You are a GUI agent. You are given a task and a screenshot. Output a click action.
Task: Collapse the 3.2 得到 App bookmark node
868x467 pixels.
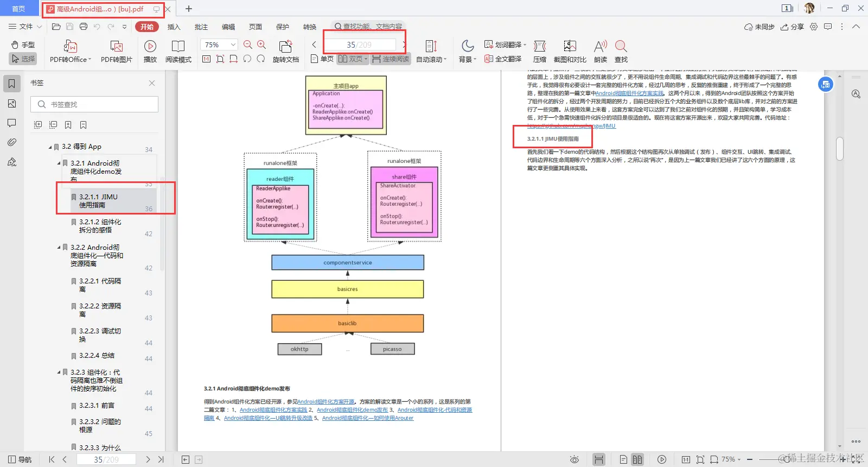50,147
